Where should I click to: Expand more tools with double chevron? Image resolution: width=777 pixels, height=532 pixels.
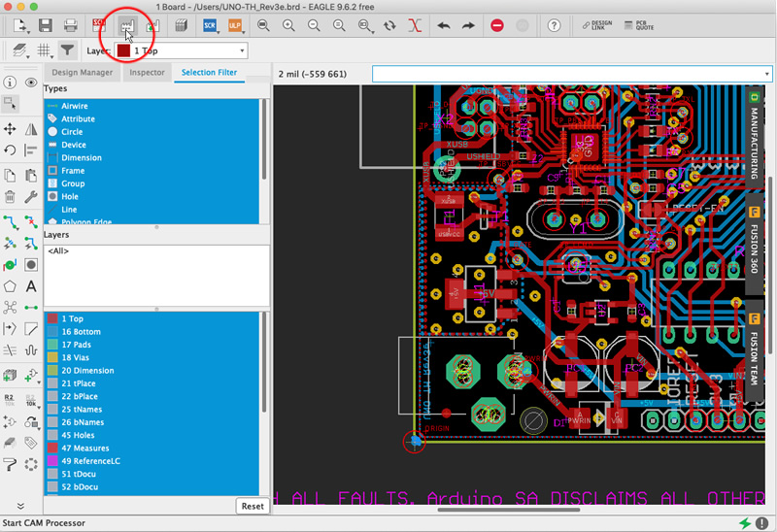[x=20, y=506]
